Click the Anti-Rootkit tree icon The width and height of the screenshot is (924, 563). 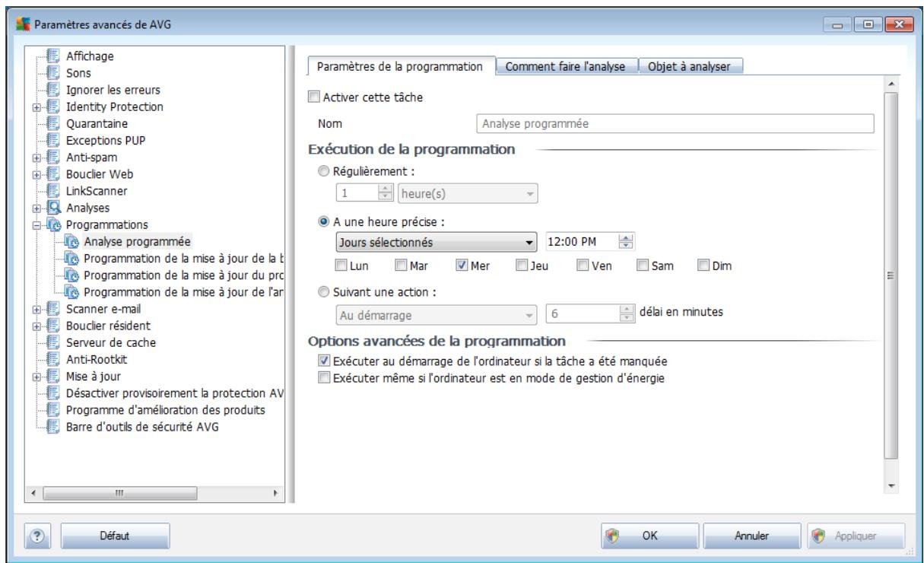tap(52, 359)
